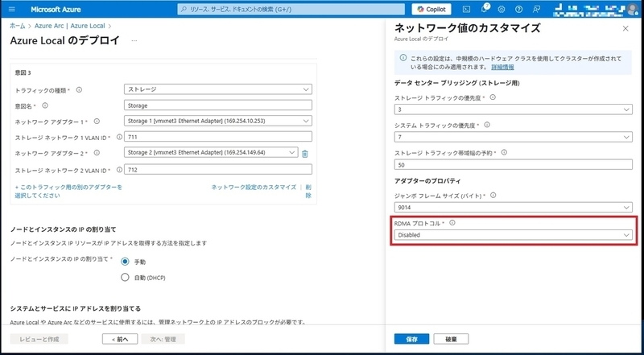This screenshot has width=644, height=355.
Task: Open the feedback icon in the top bar
Action: click(536, 9)
